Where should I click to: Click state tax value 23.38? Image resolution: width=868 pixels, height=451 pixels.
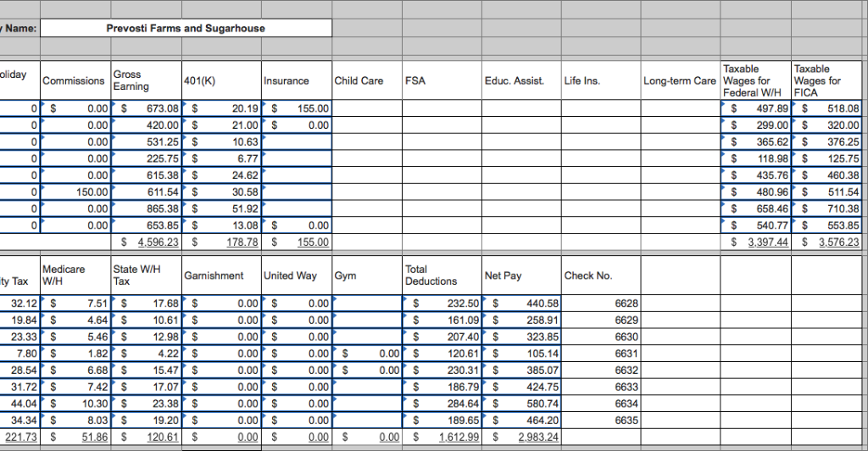[x=146, y=404]
